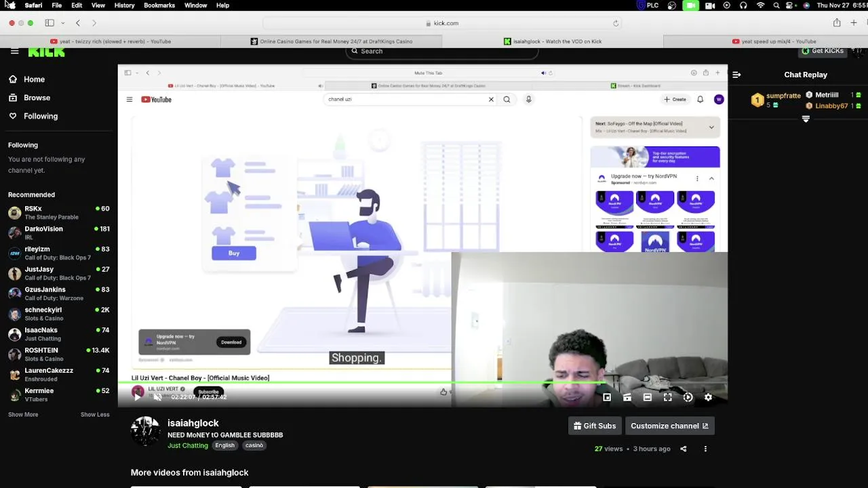The width and height of the screenshot is (868, 488).
Task: Click the Siri menu bar icon
Action: click(x=806, y=5)
